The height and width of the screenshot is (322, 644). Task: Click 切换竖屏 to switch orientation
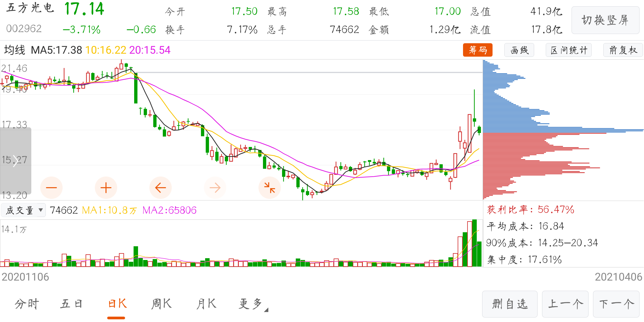coord(605,20)
